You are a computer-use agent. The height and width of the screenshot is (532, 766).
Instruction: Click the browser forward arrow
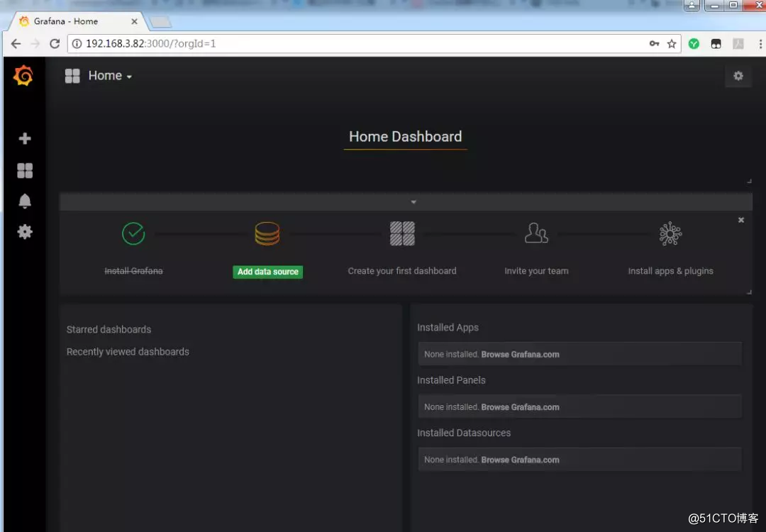pos(35,44)
